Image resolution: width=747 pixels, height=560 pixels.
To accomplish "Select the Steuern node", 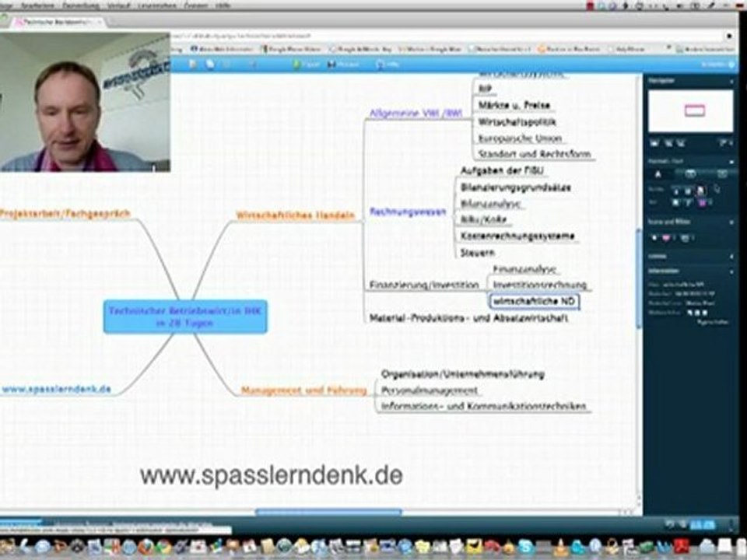I will [x=477, y=252].
